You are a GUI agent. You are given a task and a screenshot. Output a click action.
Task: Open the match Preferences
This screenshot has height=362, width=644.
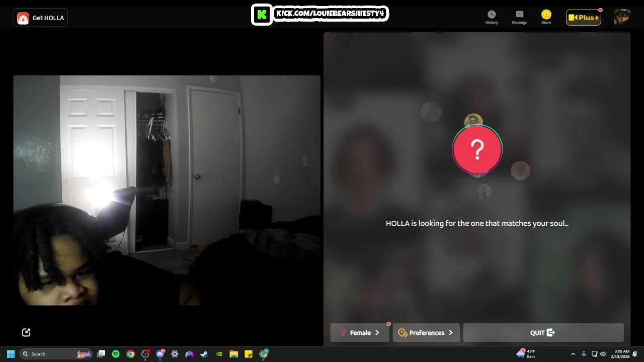pyautogui.click(x=426, y=333)
